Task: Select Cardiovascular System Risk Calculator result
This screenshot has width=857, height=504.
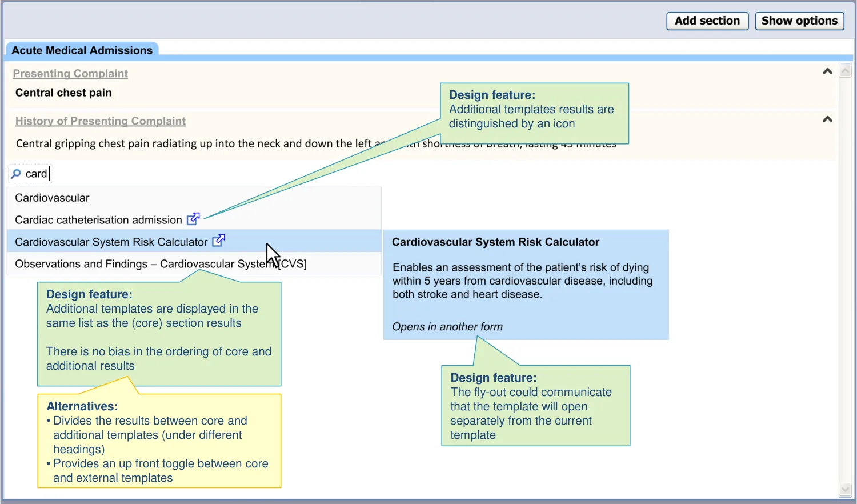Action: click(x=111, y=242)
